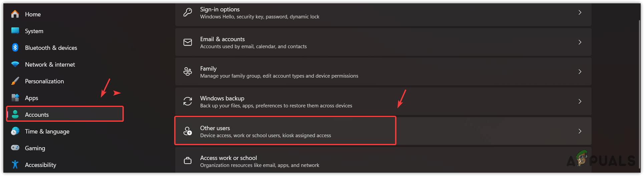
Task: Expand Sign-in options chevron arrow
Action: tap(580, 13)
